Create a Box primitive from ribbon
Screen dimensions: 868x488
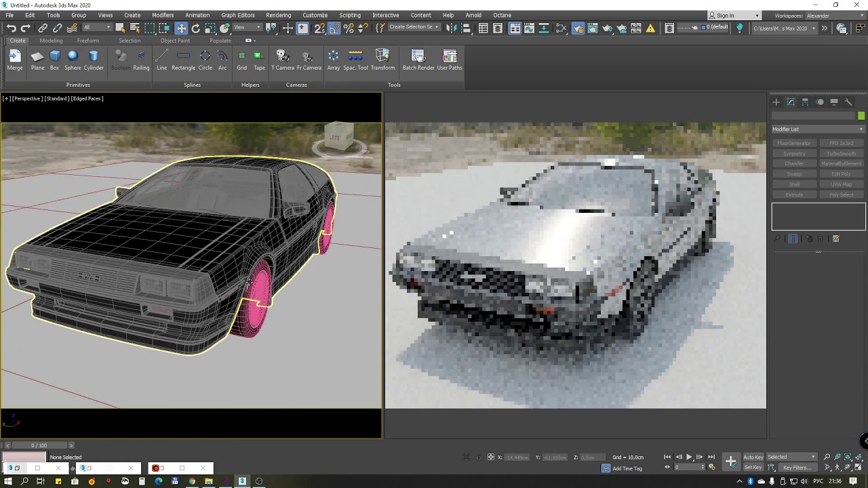coord(54,60)
